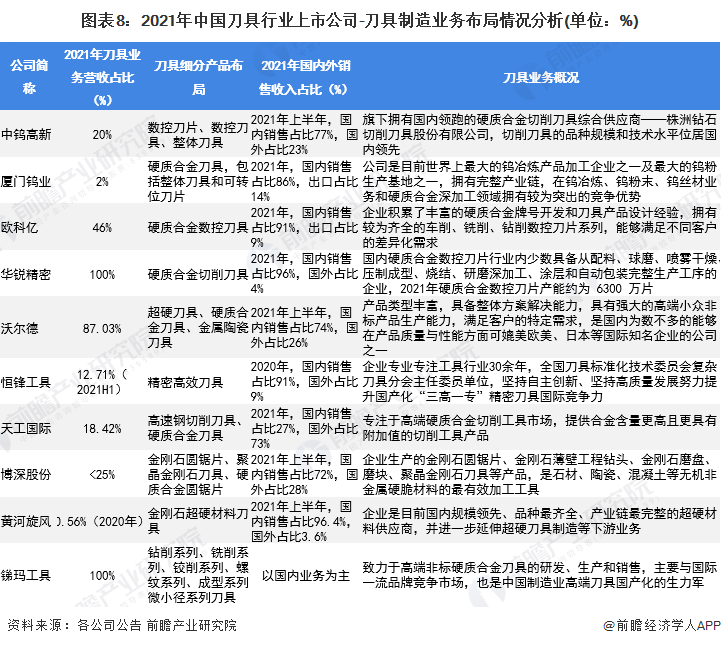The width and height of the screenshot is (721, 646).
Task: Click the overview text '致力于高端非标硬质合金刀具'
Action: [x=539, y=575]
